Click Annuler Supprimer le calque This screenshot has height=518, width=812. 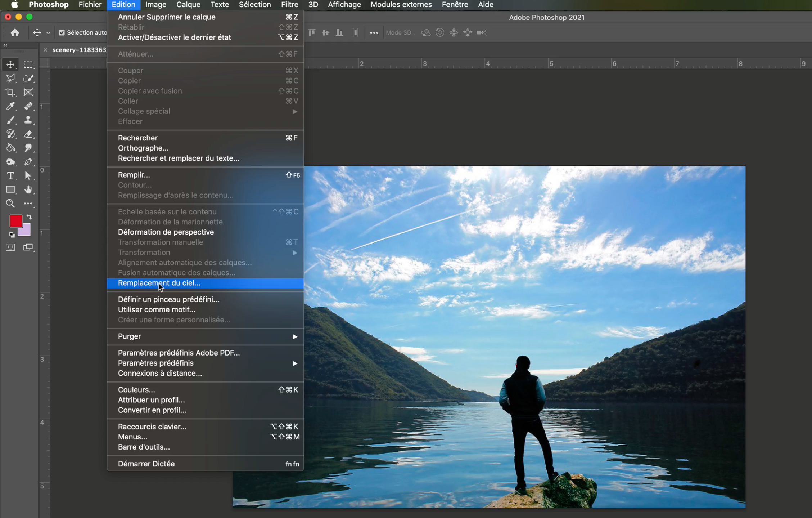click(166, 17)
